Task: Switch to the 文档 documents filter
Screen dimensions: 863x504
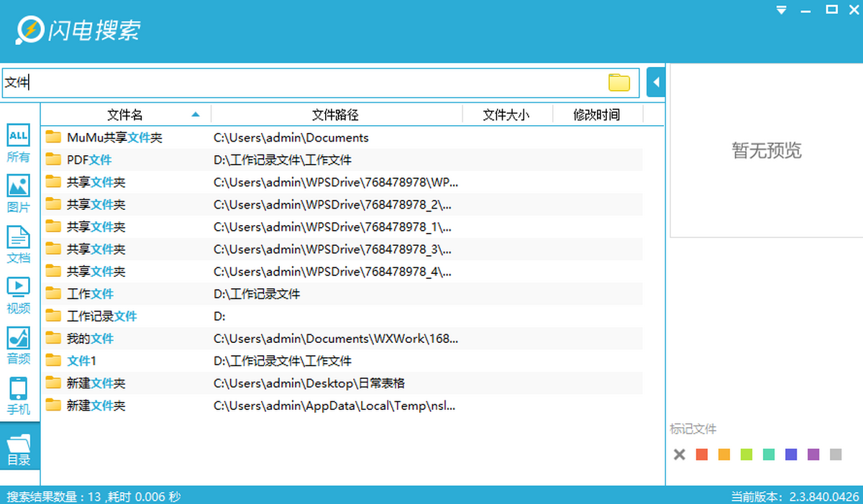Action: [x=19, y=244]
